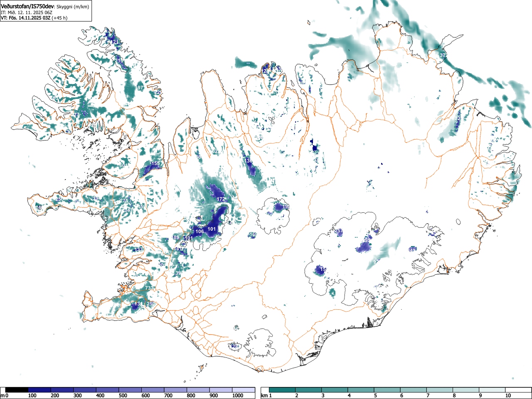The width and height of the screenshot is (532, 399).
Task: Click the 8–9 km pale legend swatch
Action: [466, 390]
